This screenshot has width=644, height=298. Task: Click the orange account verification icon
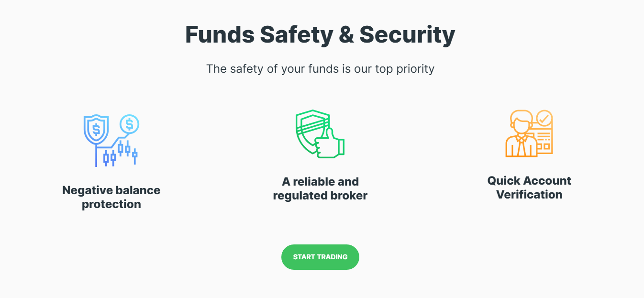coord(529,133)
